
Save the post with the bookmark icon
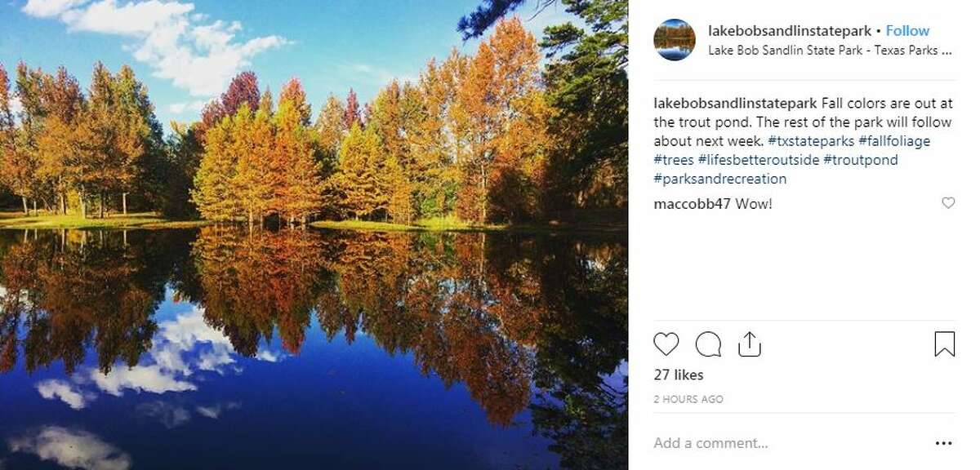[x=944, y=344]
